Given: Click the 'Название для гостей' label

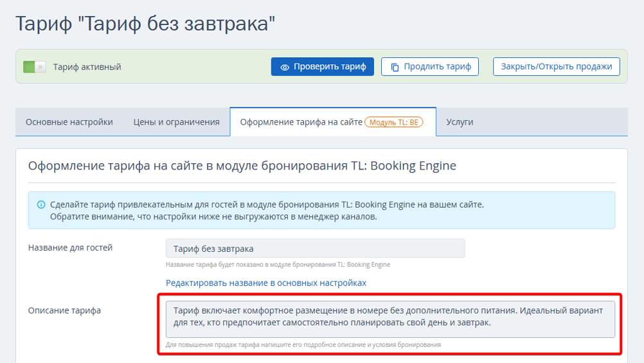Looking at the screenshot, I should coord(70,247).
